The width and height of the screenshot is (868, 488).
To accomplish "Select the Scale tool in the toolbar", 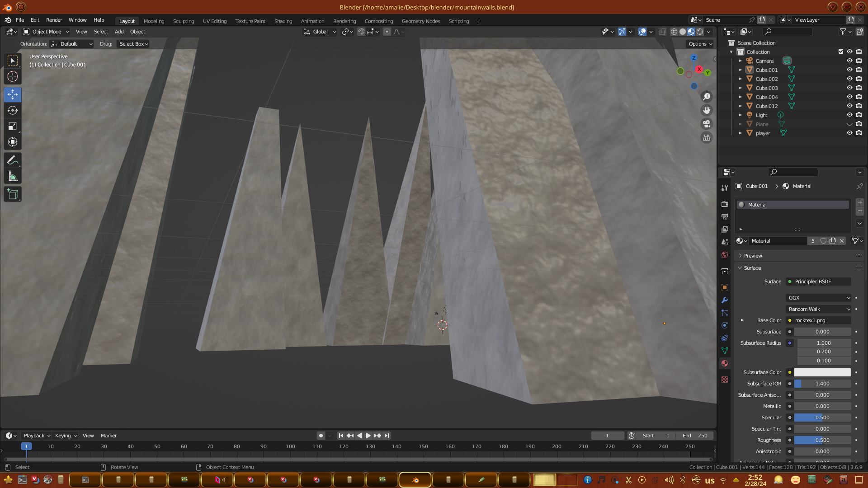I will coord(13,127).
